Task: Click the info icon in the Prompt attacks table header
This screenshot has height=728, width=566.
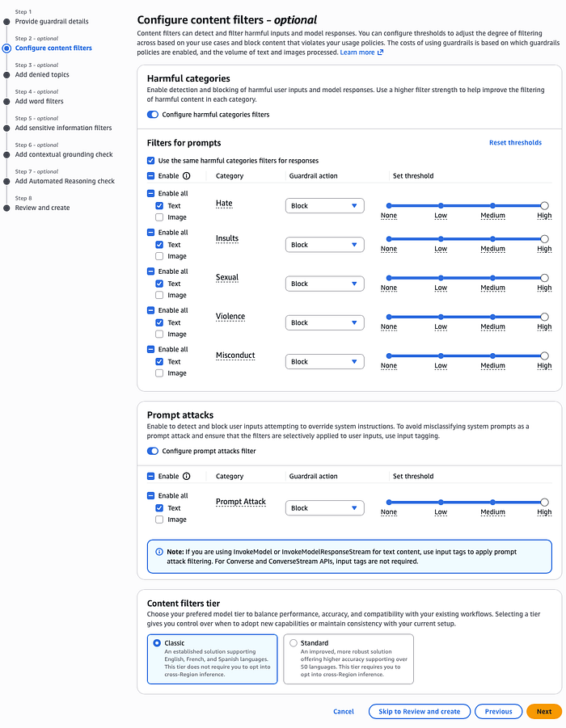Action: (x=187, y=476)
